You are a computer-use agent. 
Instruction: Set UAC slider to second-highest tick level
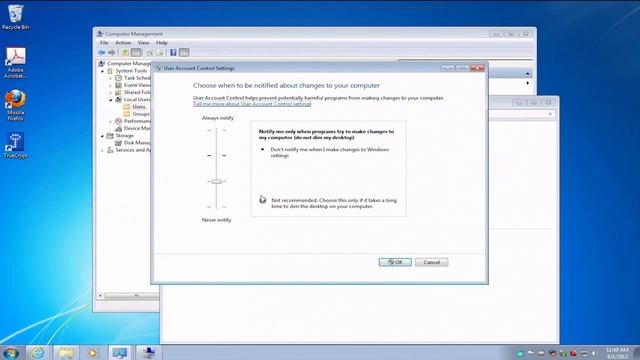point(217,156)
